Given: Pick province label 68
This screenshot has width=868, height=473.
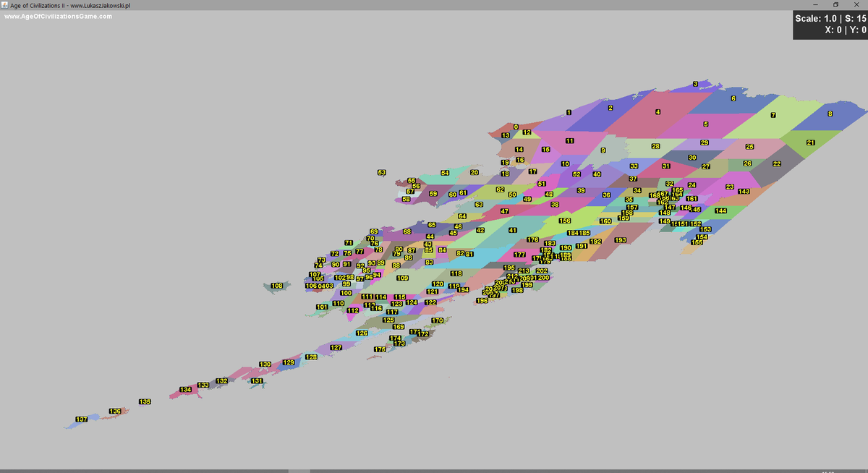Looking at the screenshot, I should [x=407, y=231].
